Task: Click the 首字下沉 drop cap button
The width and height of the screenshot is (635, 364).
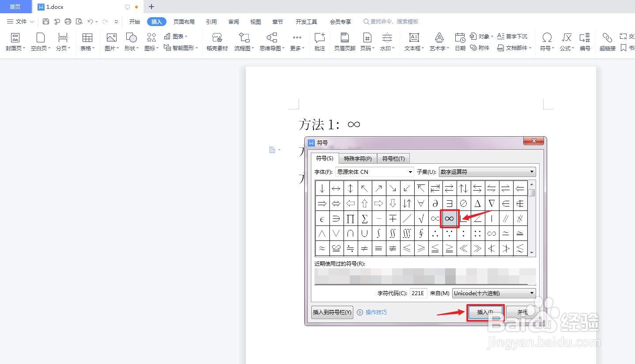Action: click(x=512, y=36)
